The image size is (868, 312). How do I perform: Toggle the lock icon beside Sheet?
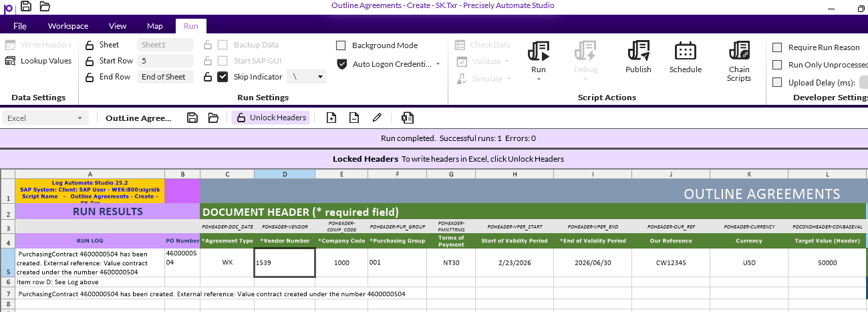point(90,45)
